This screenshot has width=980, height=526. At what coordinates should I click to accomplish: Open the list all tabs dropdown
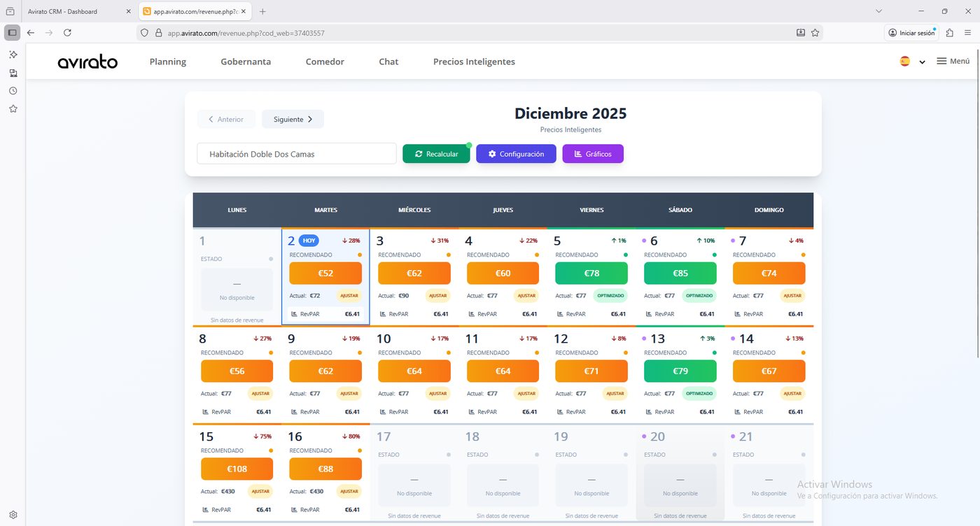point(879,11)
